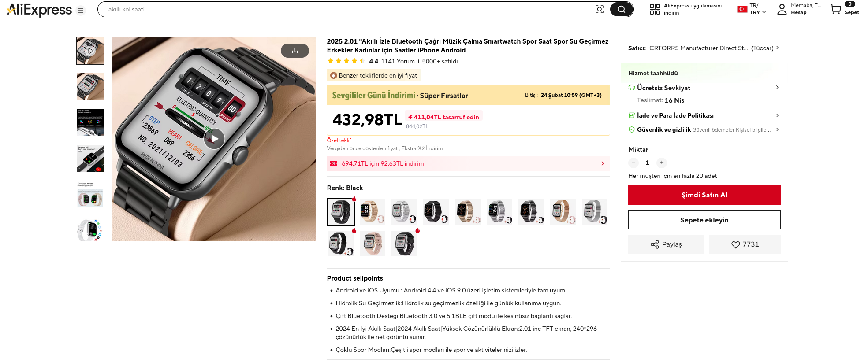This screenshot has height=362, width=868.
Task: Select the pink watch color swatch
Action: pyautogui.click(x=372, y=244)
